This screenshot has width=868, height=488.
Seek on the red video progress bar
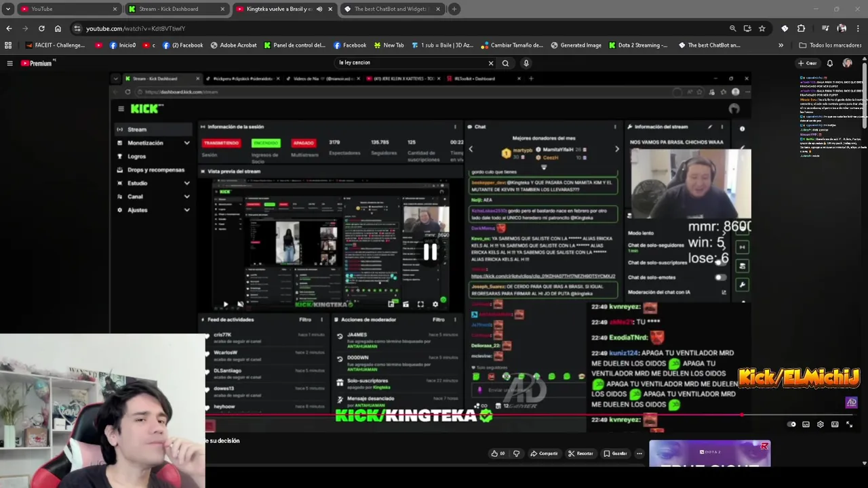(x=475, y=415)
